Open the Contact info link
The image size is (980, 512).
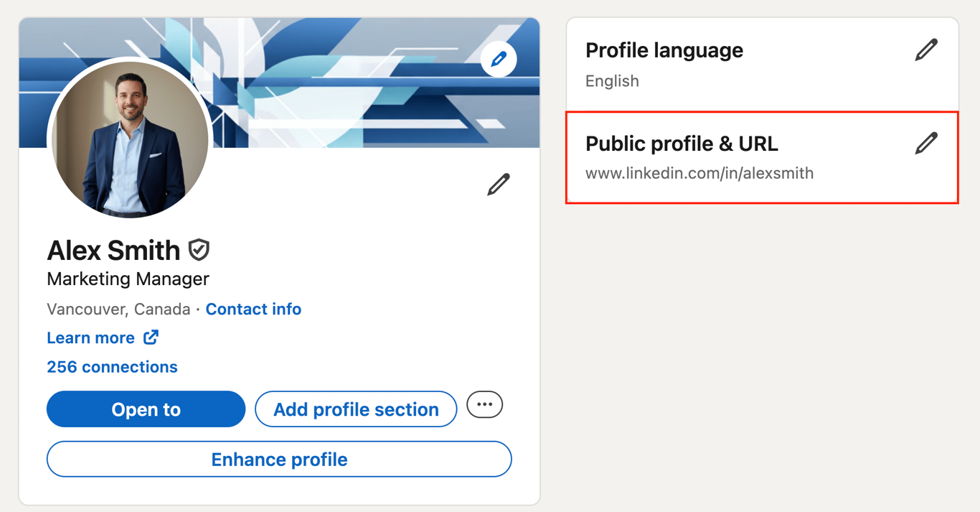click(x=253, y=309)
